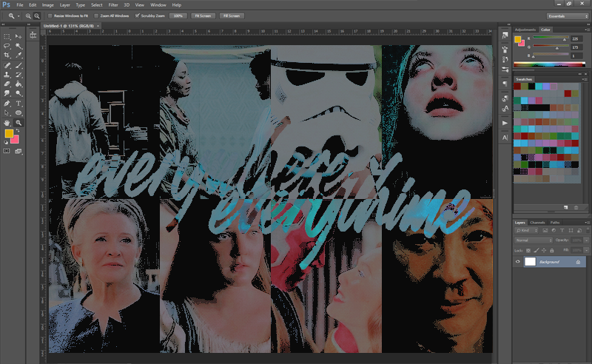The height and width of the screenshot is (364, 592).
Task: Open the Actions panel play icon
Action: click(505, 123)
